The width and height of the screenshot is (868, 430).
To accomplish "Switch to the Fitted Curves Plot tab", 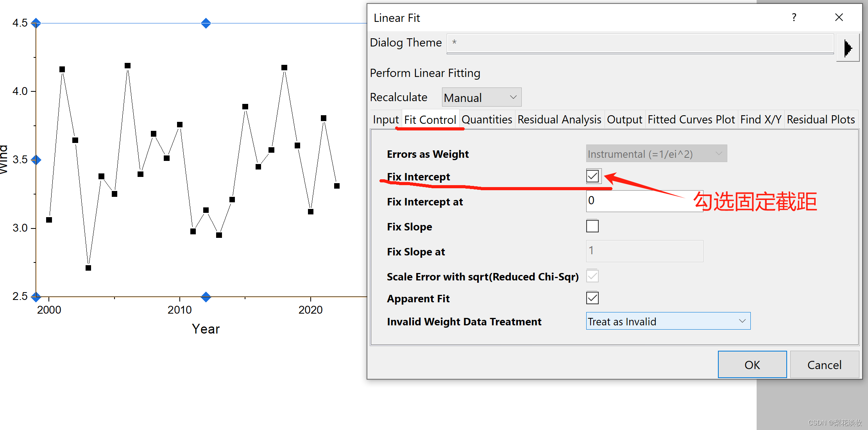I will tap(691, 120).
